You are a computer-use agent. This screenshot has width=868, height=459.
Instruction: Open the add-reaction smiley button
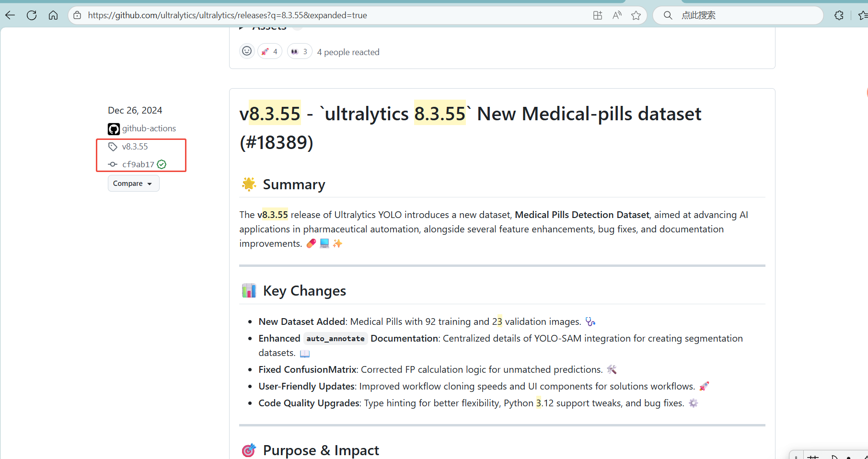coord(247,51)
